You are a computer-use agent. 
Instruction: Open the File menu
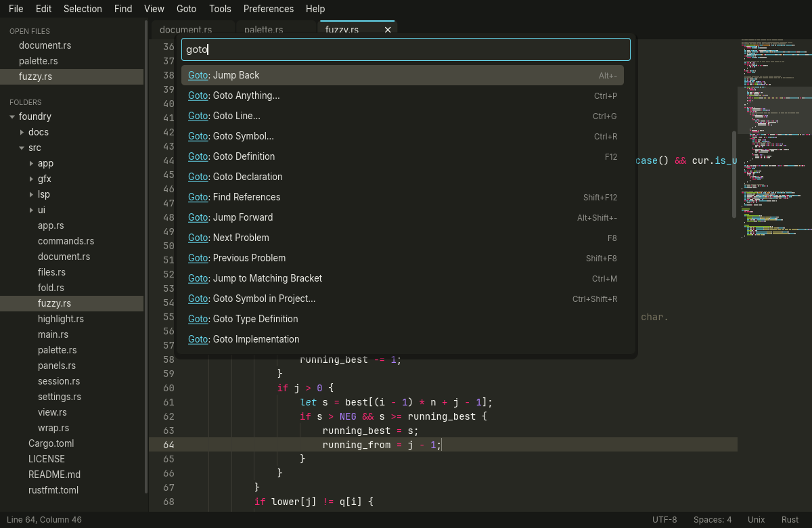(16, 9)
